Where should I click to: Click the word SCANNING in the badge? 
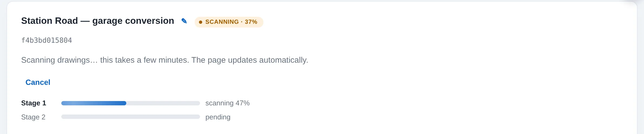(x=222, y=22)
